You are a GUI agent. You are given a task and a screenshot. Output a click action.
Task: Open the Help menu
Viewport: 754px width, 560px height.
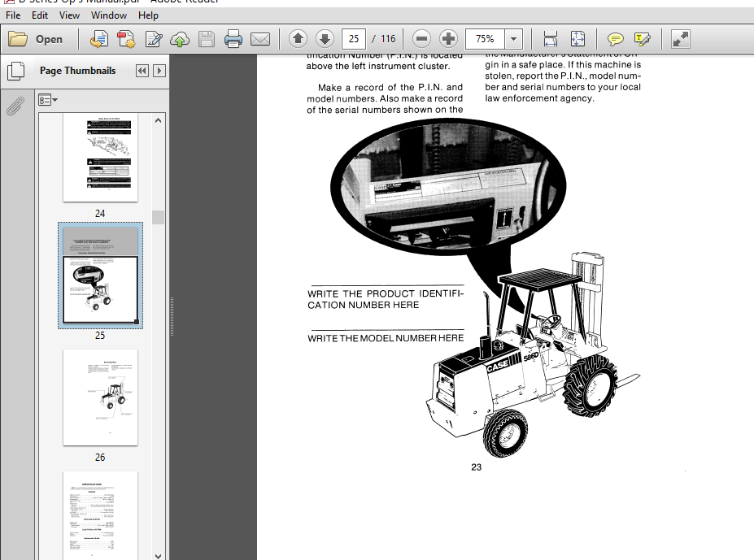click(x=148, y=15)
